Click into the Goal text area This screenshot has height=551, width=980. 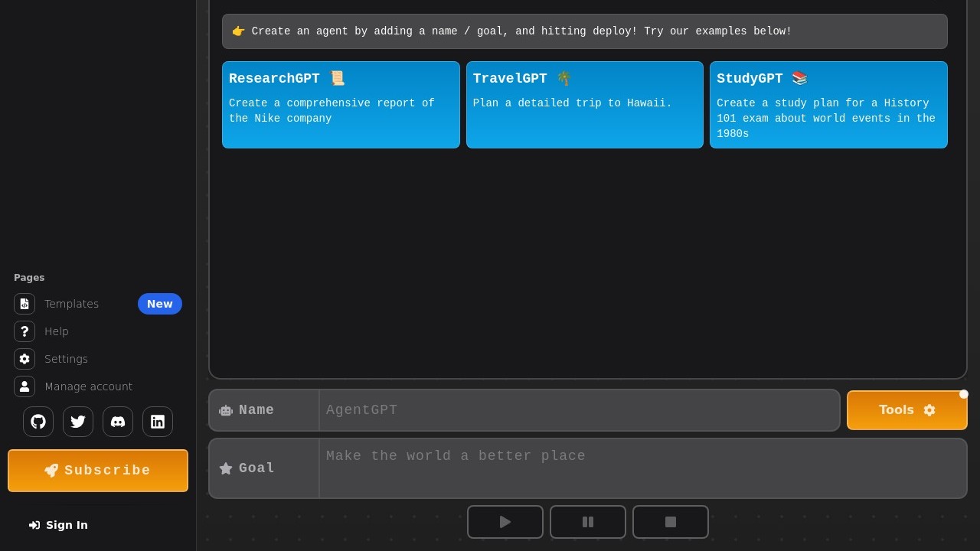[642, 468]
